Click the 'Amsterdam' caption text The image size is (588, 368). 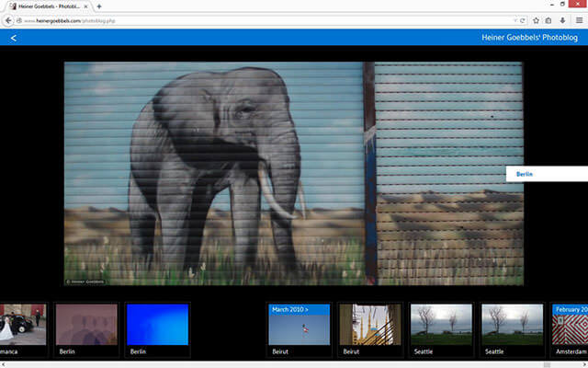pos(571,351)
